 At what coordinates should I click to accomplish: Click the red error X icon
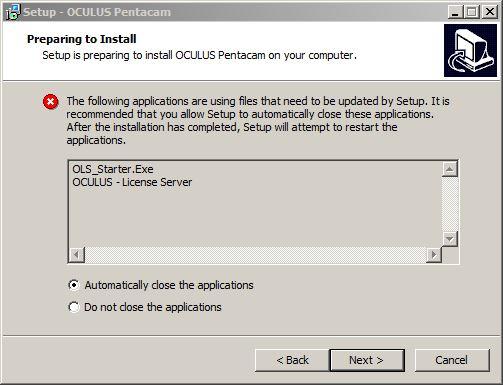51,102
